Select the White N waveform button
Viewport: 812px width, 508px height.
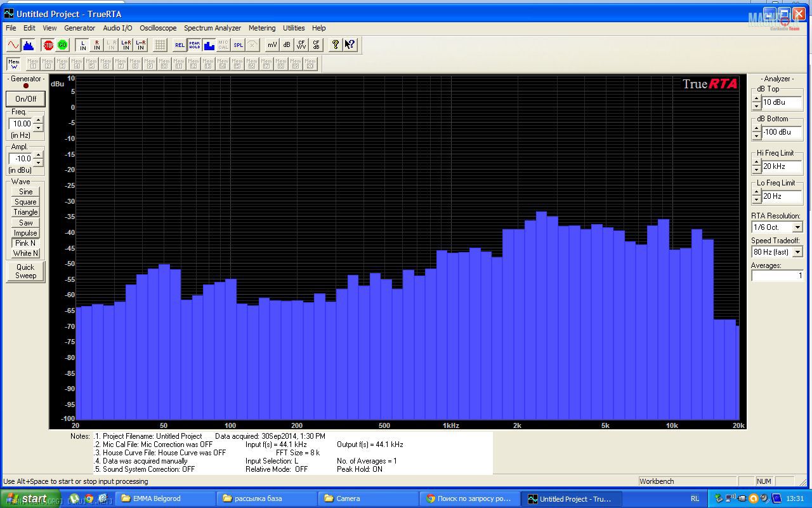[26, 253]
